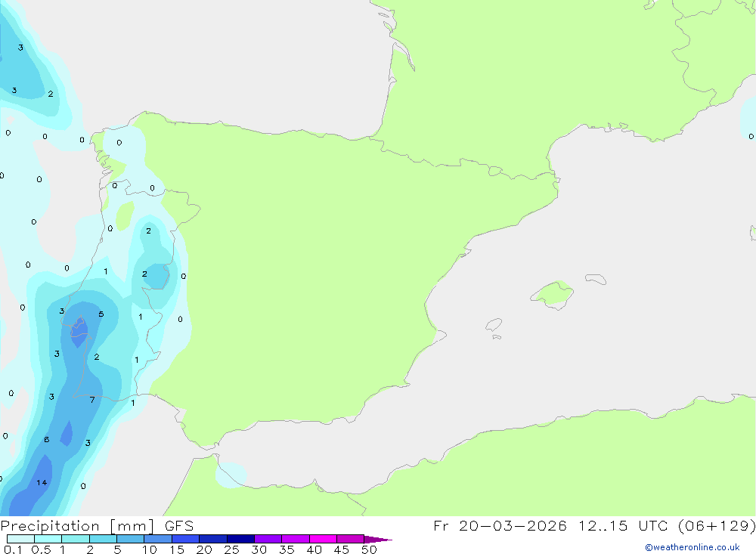Pick the 5–10 mm legend swatch
This screenshot has width=756, height=554.
point(131,539)
